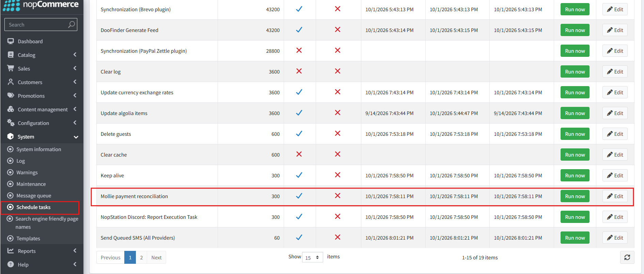The width and height of the screenshot is (644, 274).
Task: Click the Sales shopping cart icon
Action: tap(11, 68)
